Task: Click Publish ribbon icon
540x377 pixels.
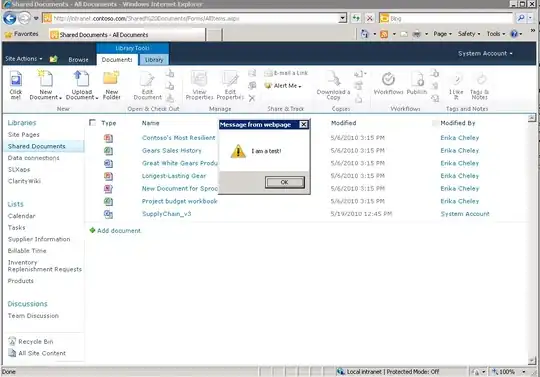Action: [x=417, y=83]
